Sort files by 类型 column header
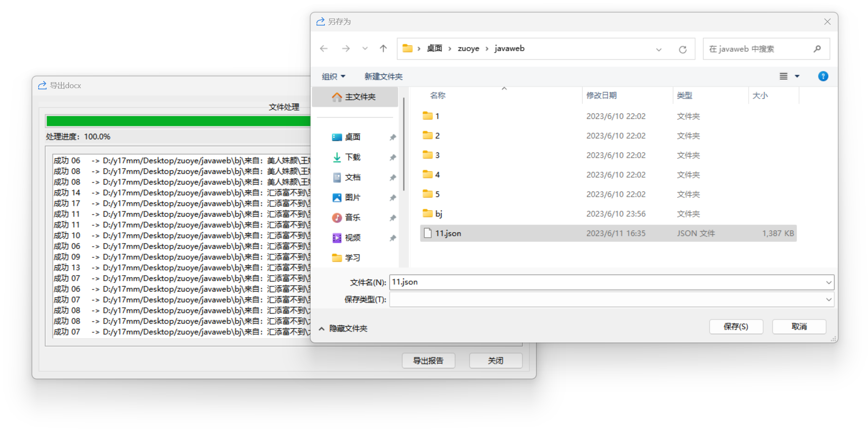The width and height of the screenshot is (868, 439). 685,96
